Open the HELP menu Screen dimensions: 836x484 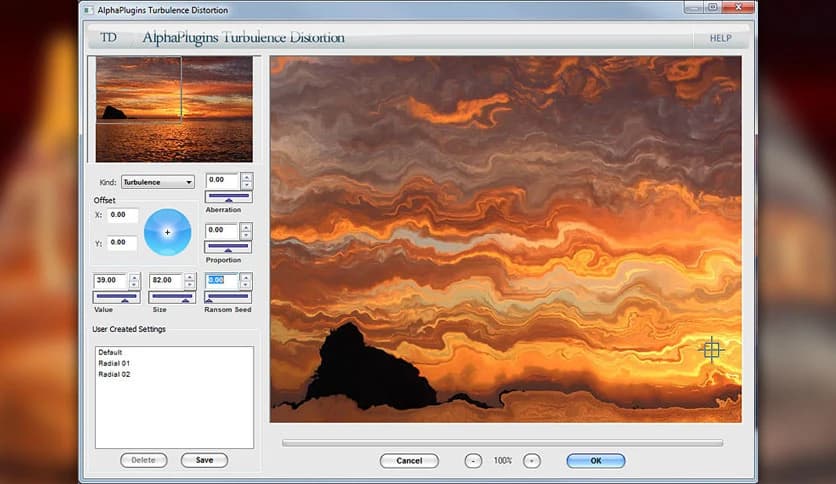[720, 39]
